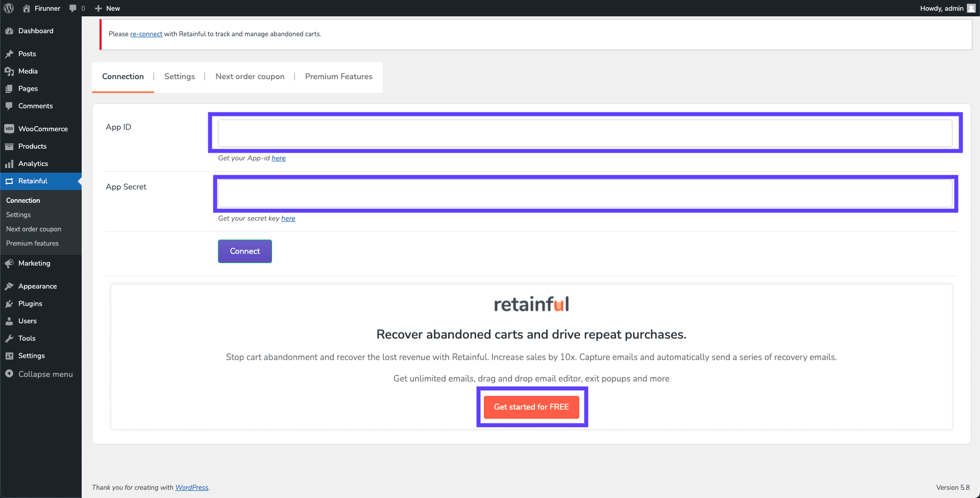Open Settings submenu under Retainful
The height and width of the screenshot is (498, 980).
point(18,215)
